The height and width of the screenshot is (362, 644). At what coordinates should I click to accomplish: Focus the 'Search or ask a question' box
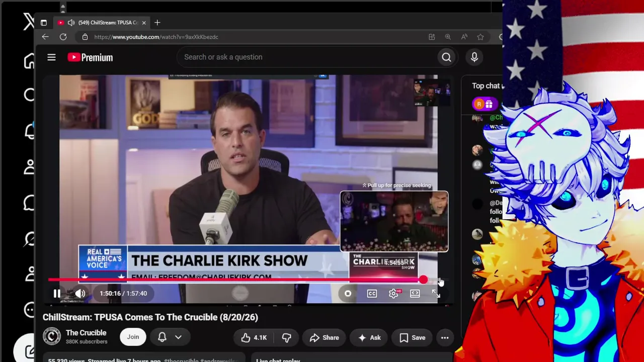[x=307, y=57]
